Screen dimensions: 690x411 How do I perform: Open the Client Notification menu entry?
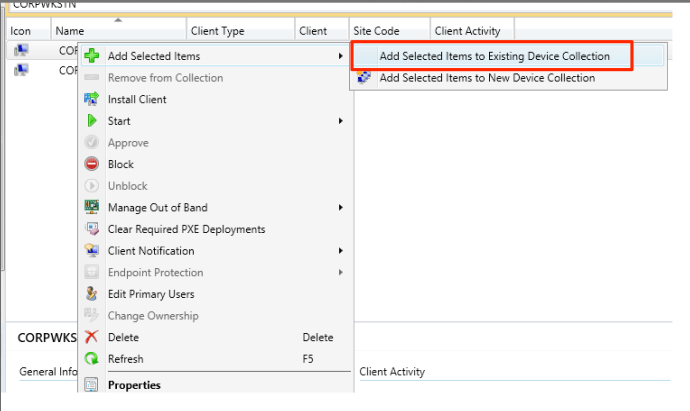click(215, 250)
